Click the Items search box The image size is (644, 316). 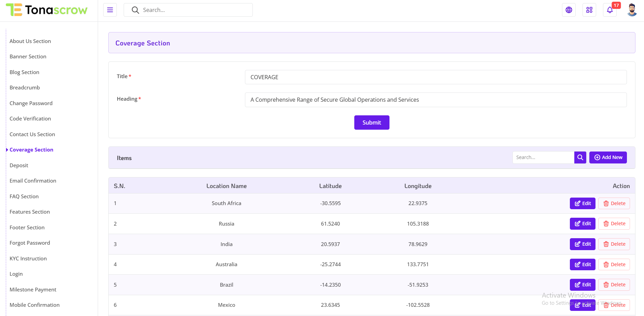(x=543, y=157)
